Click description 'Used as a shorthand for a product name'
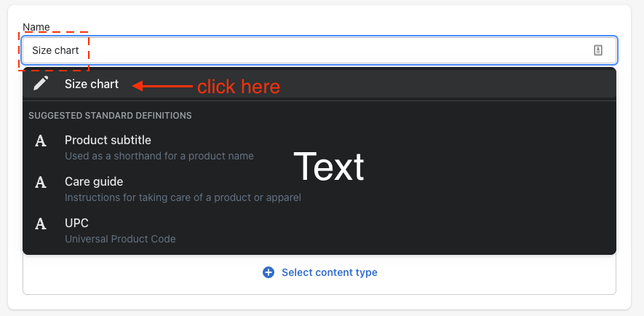 click(x=159, y=156)
